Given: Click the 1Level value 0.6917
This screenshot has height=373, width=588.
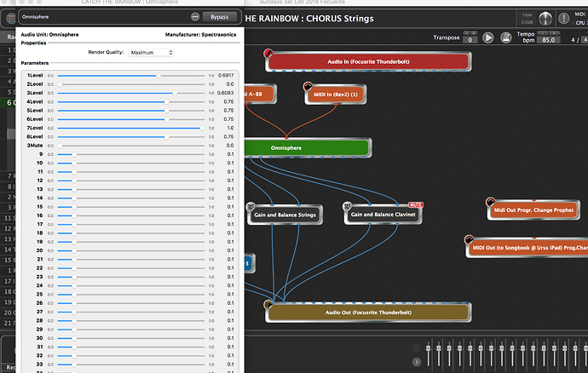Looking at the screenshot, I should coord(226,75).
